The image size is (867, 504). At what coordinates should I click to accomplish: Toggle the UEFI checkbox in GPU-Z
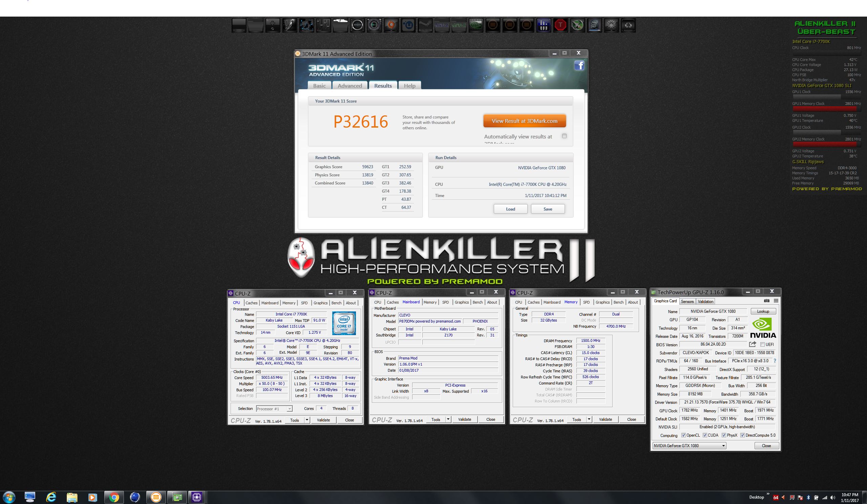tap(762, 345)
